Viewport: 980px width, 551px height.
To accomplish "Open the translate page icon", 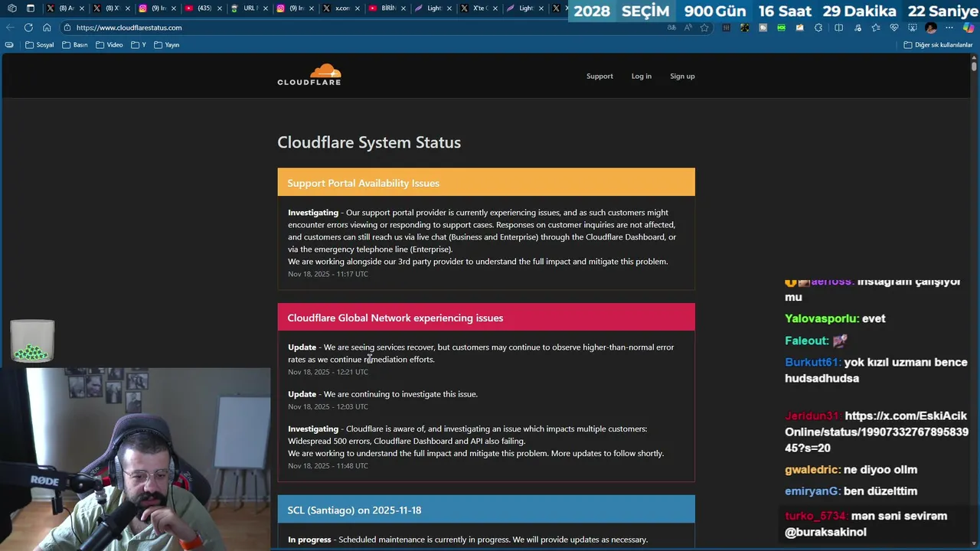I will click(671, 28).
